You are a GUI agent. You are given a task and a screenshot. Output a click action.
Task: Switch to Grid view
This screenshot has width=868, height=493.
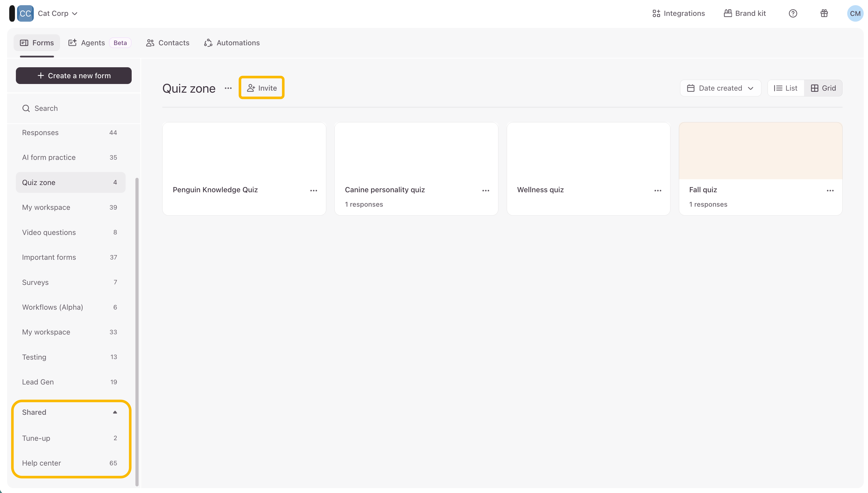pos(823,88)
